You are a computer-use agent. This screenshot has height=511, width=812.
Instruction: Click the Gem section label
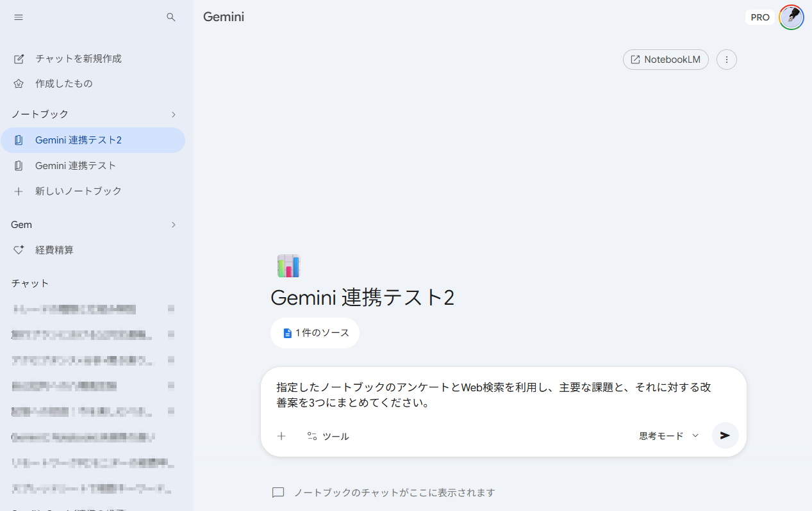pos(22,225)
